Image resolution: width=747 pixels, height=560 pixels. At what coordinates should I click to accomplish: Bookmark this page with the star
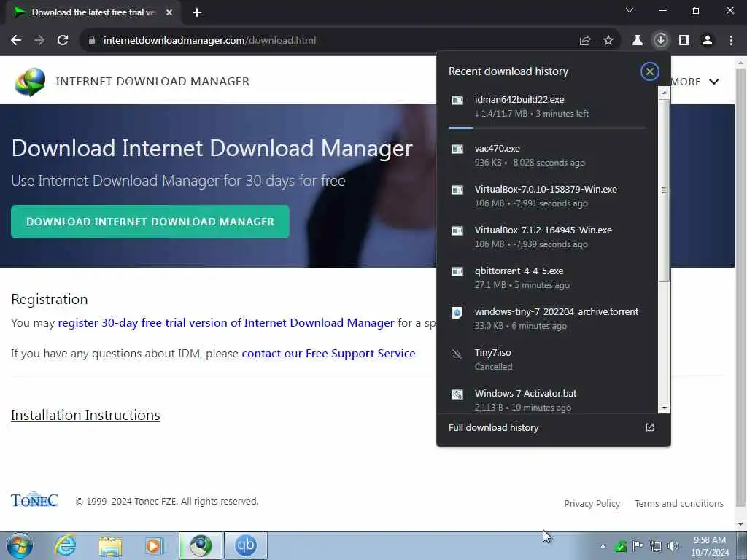608,41
